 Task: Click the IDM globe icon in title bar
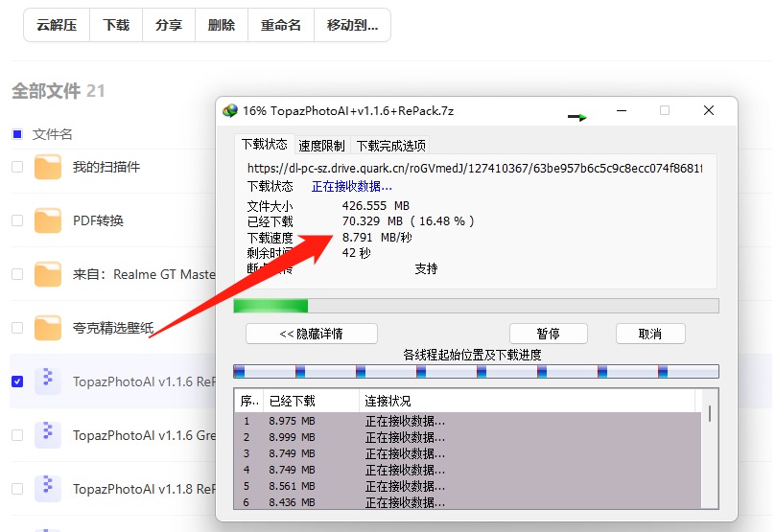[x=230, y=110]
